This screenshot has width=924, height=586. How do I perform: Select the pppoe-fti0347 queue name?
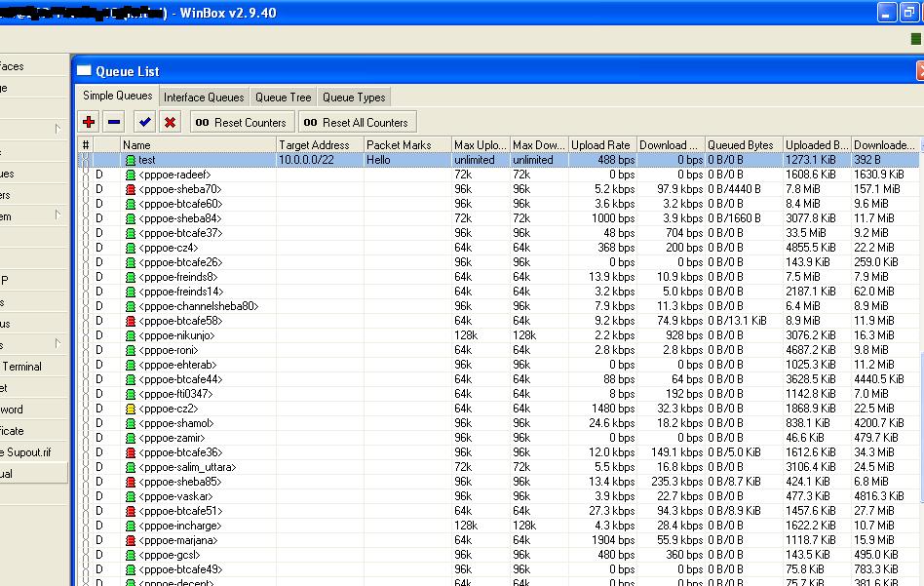point(175,394)
